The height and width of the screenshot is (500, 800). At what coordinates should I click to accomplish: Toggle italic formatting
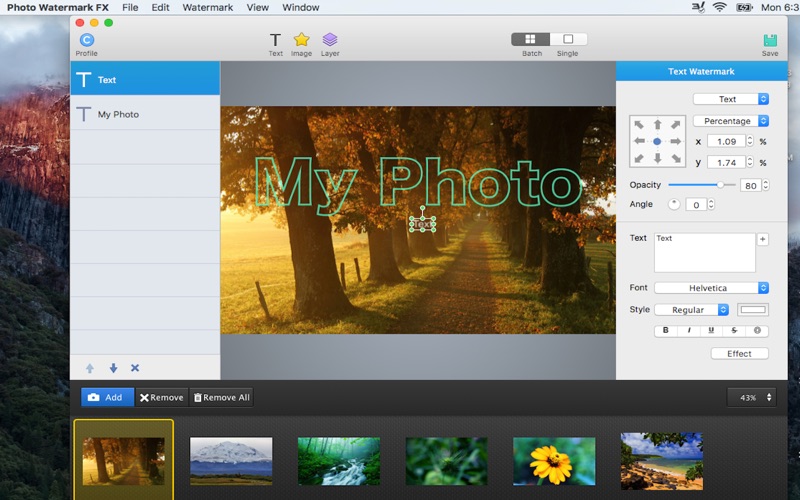[689, 331]
